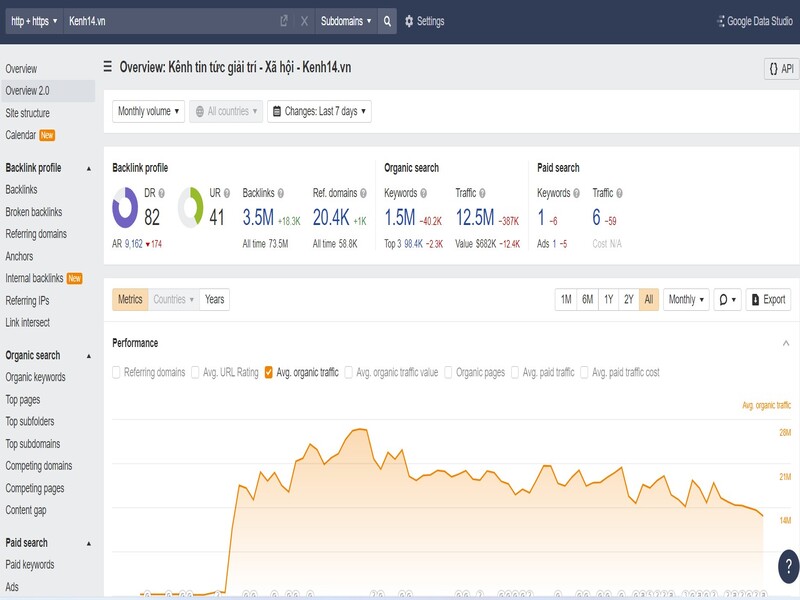Select the Metrics tab

tap(130, 299)
